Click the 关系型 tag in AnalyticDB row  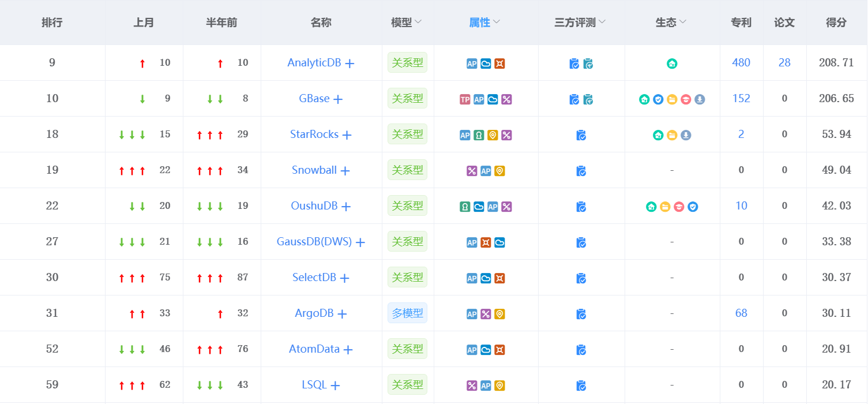tap(407, 63)
